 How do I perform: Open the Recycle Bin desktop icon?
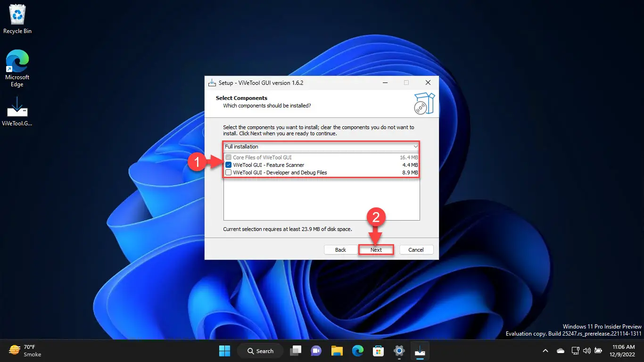(x=17, y=19)
